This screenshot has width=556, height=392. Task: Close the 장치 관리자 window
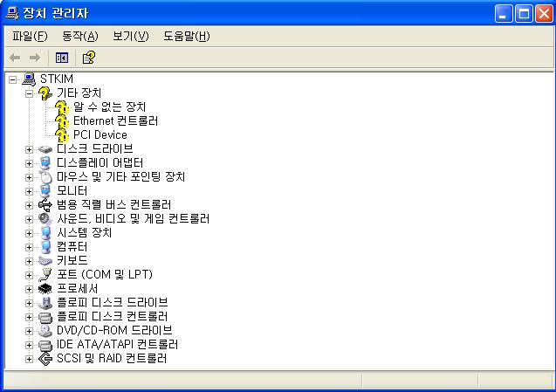click(x=544, y=14)
